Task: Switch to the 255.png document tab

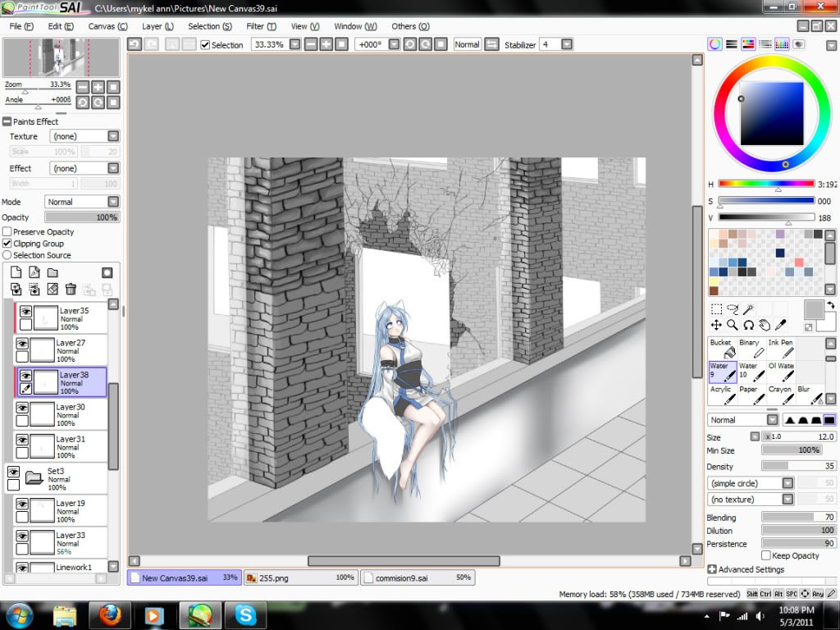Action: coord(300,577)
